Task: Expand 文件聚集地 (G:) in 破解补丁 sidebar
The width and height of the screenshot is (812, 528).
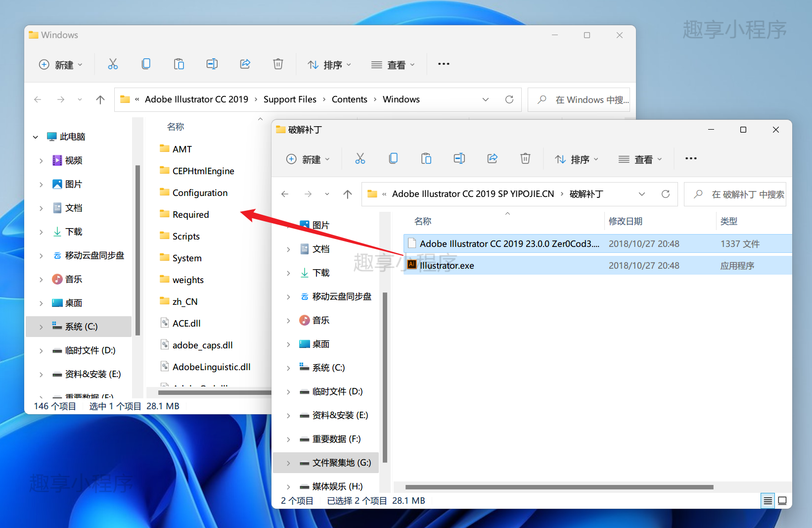Action: coord(288,463)
